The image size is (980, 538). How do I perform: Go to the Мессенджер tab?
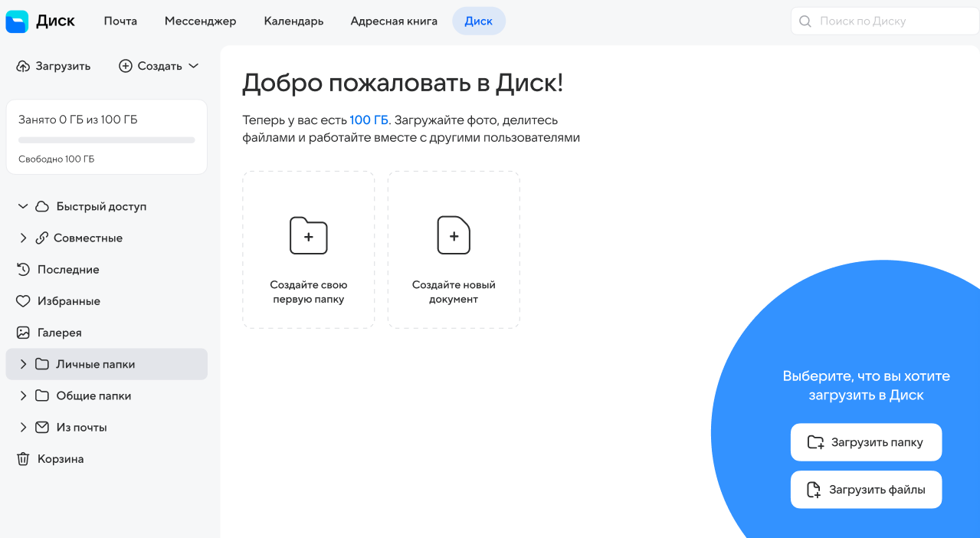tap(200, 21)
